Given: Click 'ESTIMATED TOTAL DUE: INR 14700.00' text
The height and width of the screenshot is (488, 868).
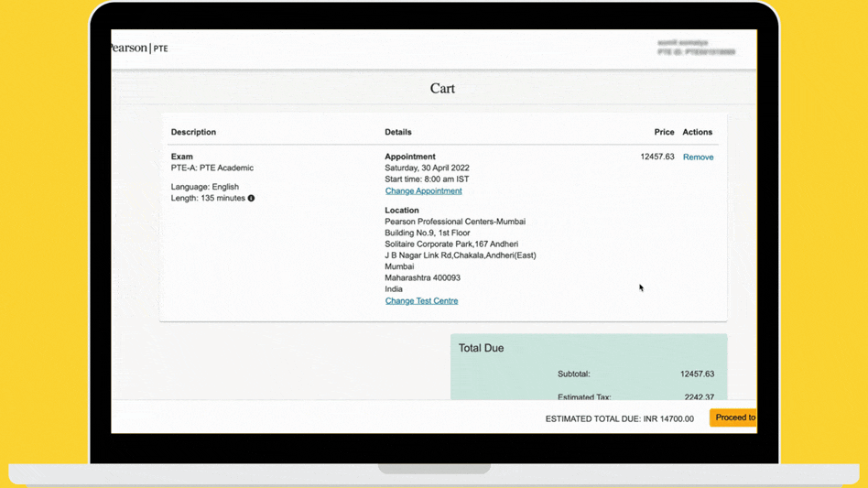Looking at the screenshot, I should point(620,418).
